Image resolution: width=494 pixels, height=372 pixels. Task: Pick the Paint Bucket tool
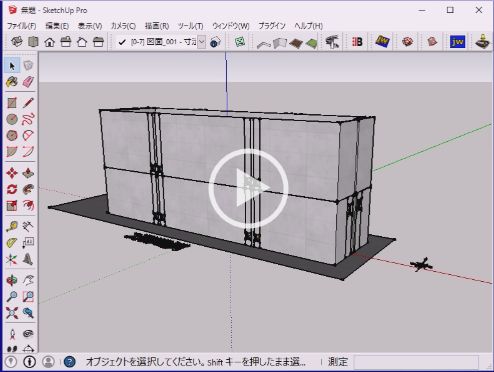(x=12, y=82)
